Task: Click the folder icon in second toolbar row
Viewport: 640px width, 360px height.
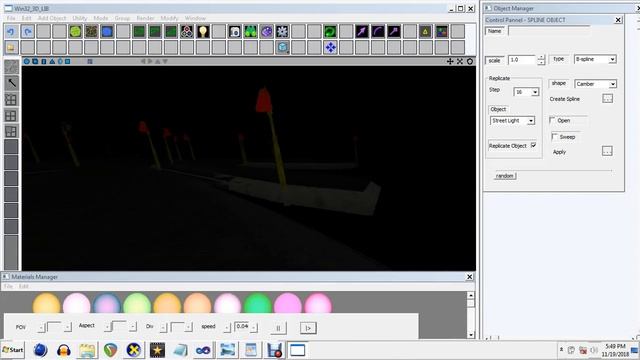Action: click(11, 47)
